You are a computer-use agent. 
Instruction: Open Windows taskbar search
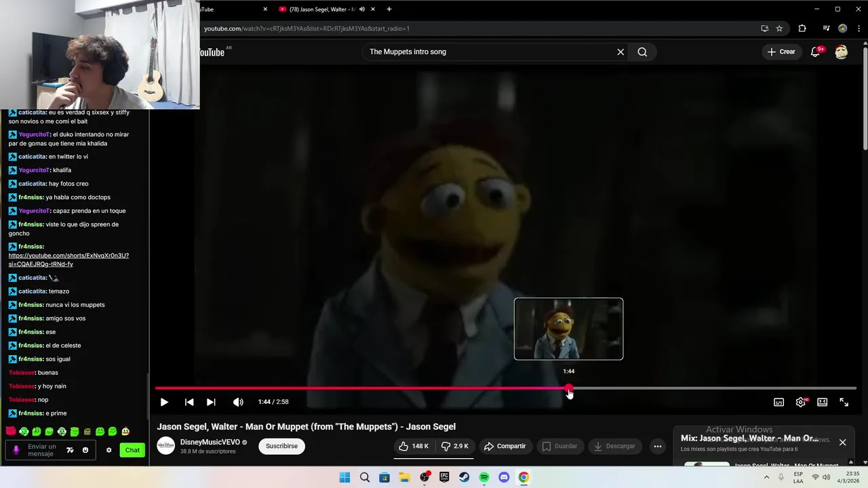click(365, 477)
